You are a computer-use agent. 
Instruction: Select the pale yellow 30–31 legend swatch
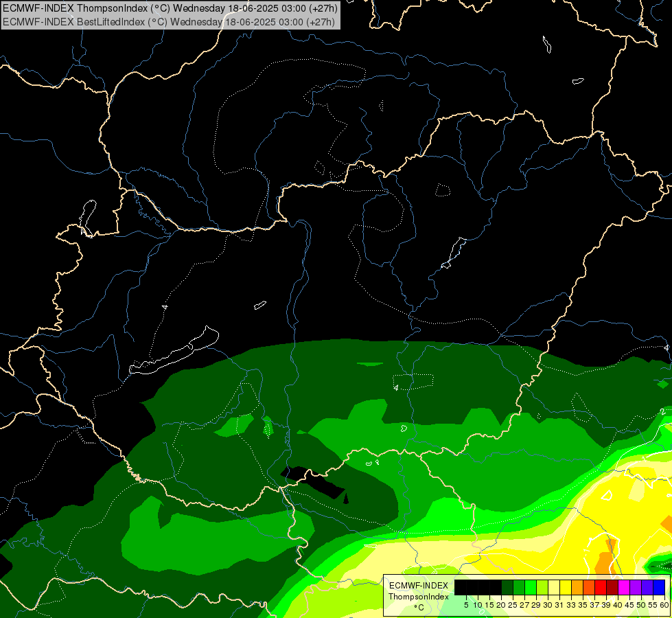click(553, 588)
